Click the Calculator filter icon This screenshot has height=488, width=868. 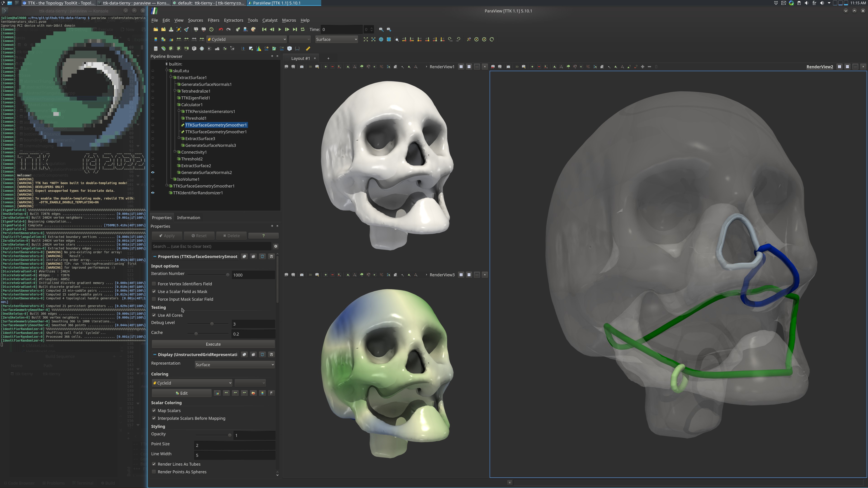point(156,49)
